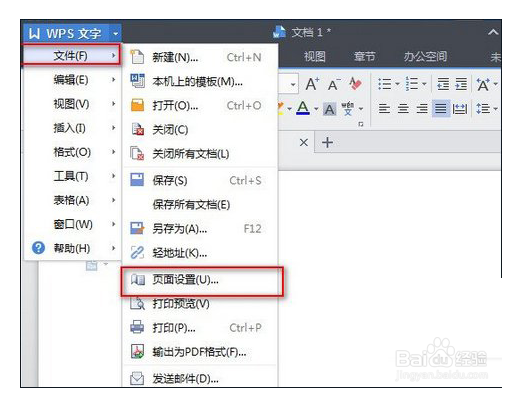Collapse ribbon with up chevron

coord(493,33)
